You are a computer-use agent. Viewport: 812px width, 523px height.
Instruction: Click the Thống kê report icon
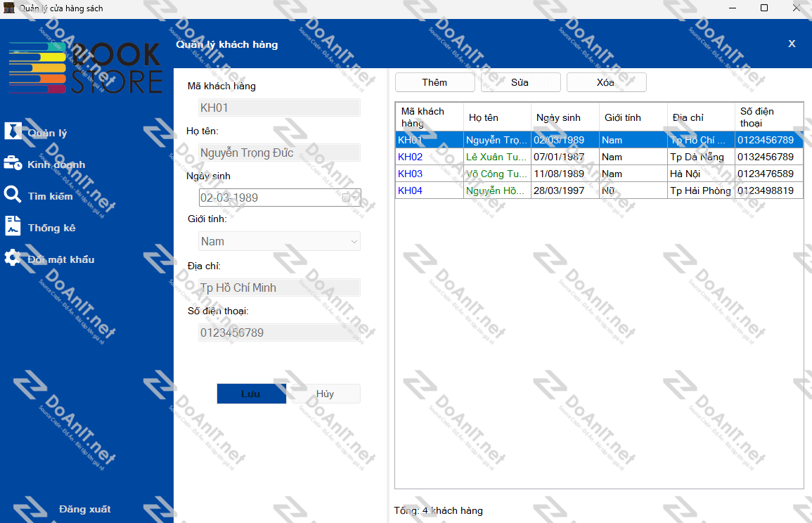pos(13,226)
